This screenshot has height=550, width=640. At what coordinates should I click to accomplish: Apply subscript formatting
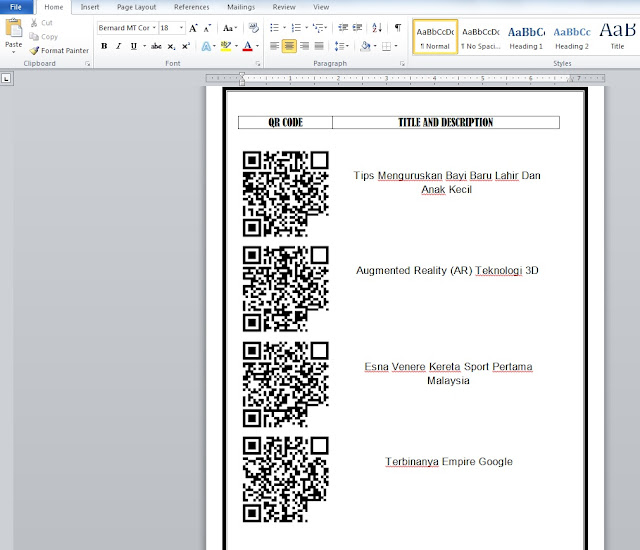coord(171,46)
